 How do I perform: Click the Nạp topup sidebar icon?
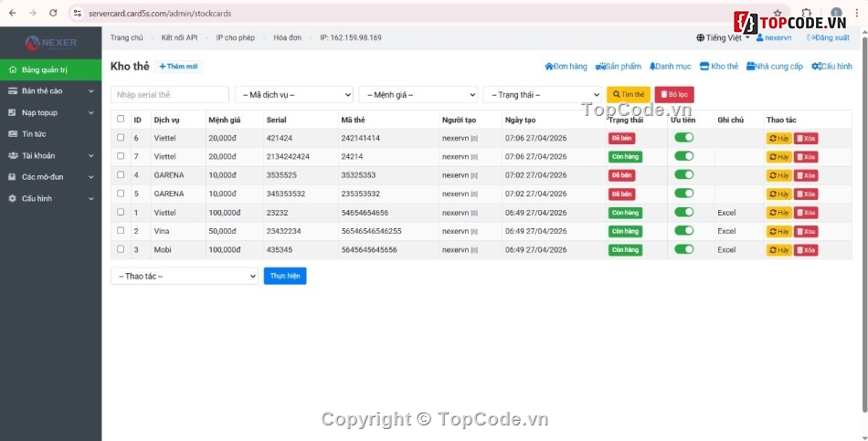pyautogui.click(x=12, y=112)
